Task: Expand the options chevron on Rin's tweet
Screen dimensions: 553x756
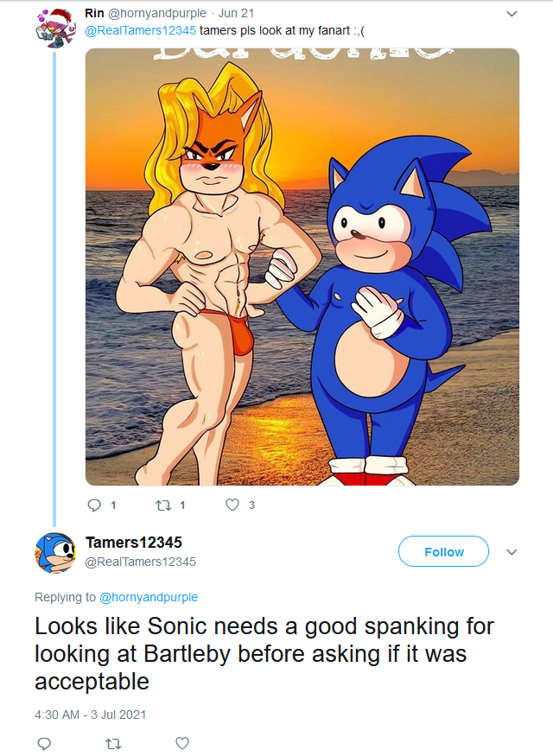Action: click(x=511, y=14)
